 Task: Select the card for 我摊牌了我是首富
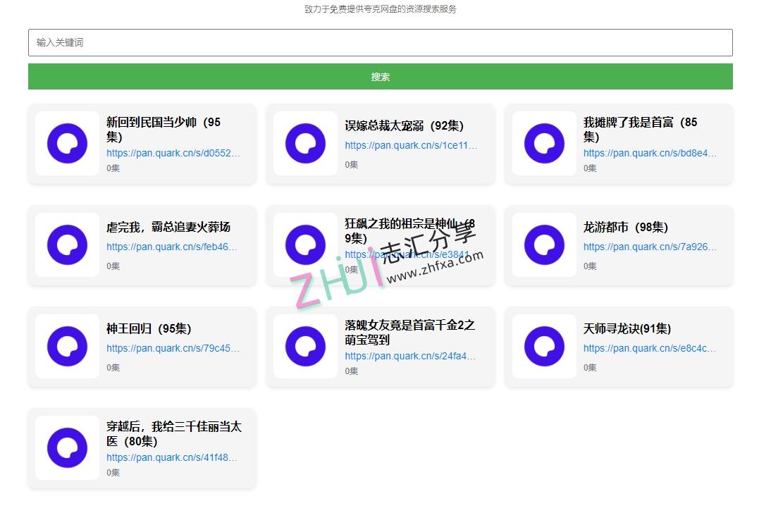[619, 144]
